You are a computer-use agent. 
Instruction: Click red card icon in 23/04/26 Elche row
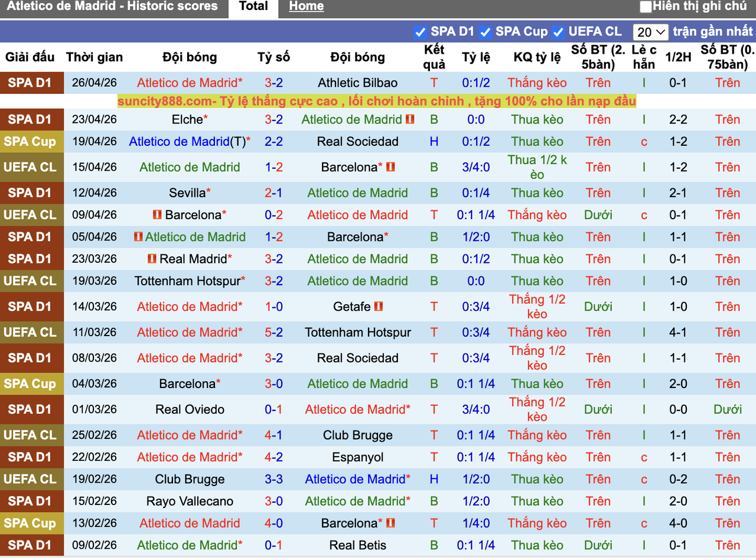[x=410, y=119]
